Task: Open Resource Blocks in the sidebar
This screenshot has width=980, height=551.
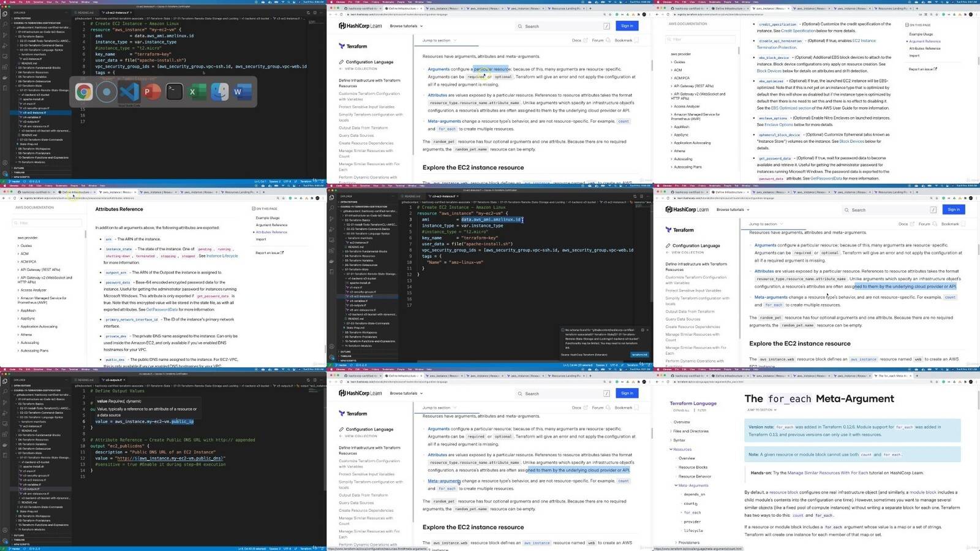Action: (x=693, y=467)
